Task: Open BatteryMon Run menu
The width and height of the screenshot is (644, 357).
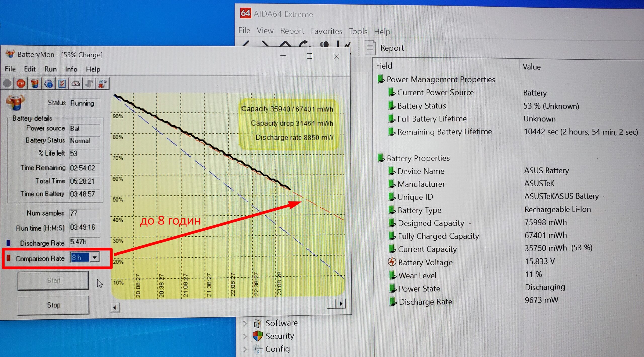Action: coord(50,69)
